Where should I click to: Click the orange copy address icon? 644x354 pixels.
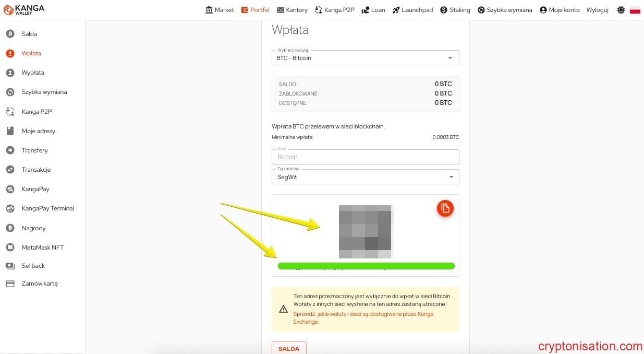[x=445, y=208]
